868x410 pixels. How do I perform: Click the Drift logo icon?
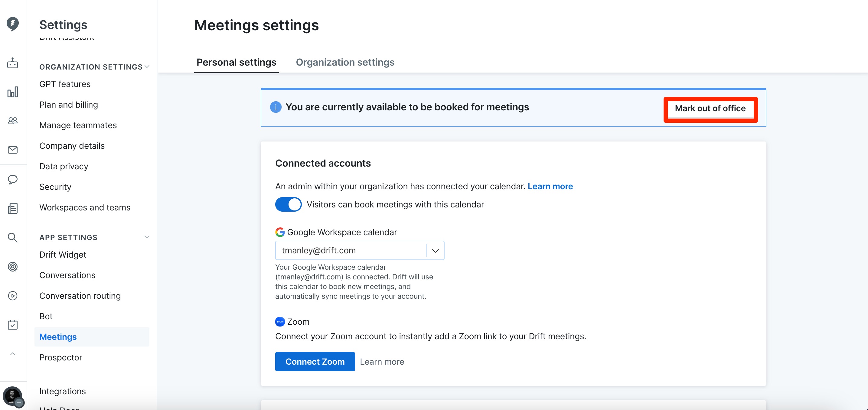(13, 24)
